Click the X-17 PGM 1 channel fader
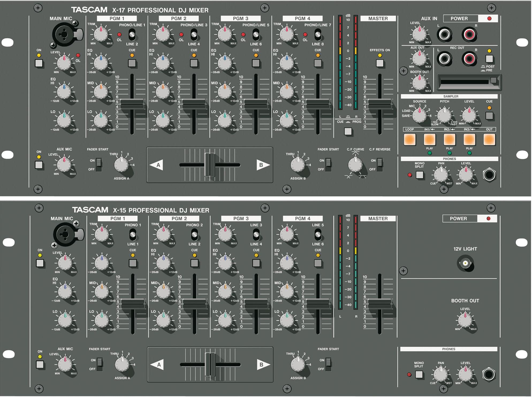 (132, 104)
